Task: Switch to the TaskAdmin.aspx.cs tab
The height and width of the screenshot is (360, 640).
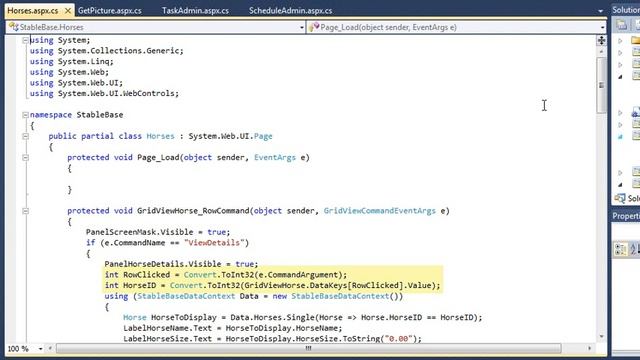Action: click(x=195, y=11)
